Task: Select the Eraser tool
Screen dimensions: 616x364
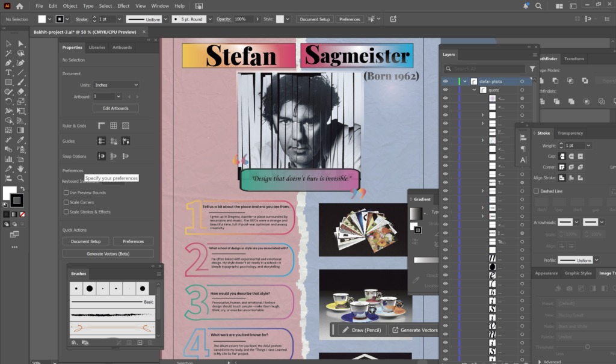Action: (21, 91)
